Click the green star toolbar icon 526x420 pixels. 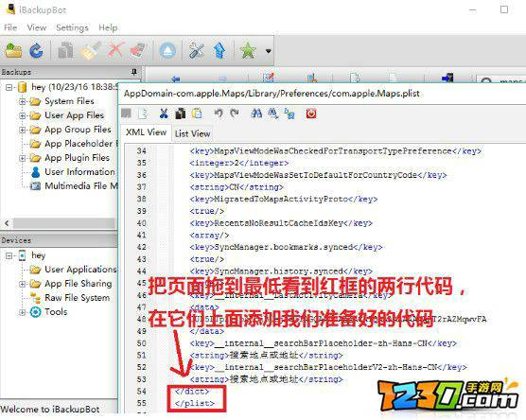(x=248, y=51)
